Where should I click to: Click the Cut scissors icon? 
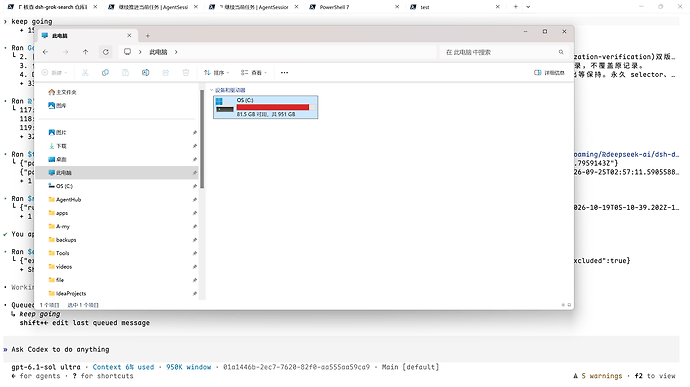(85, 73)
